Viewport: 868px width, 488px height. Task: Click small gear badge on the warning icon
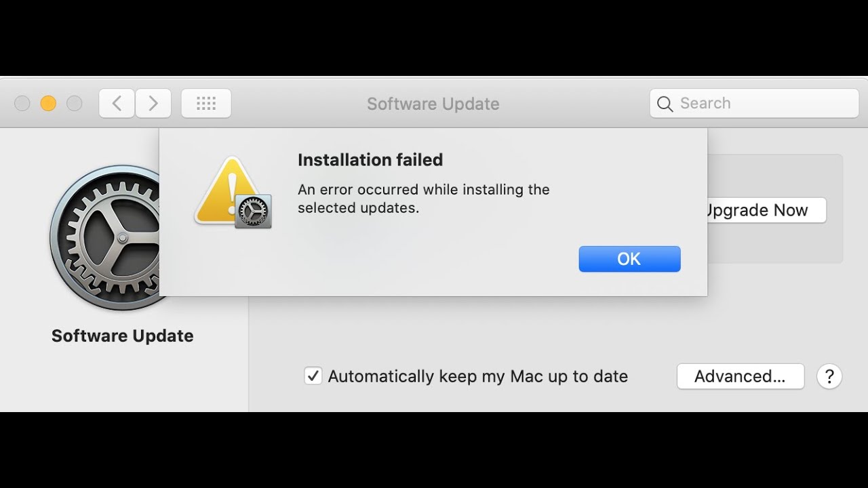click(x=254, y=211)
